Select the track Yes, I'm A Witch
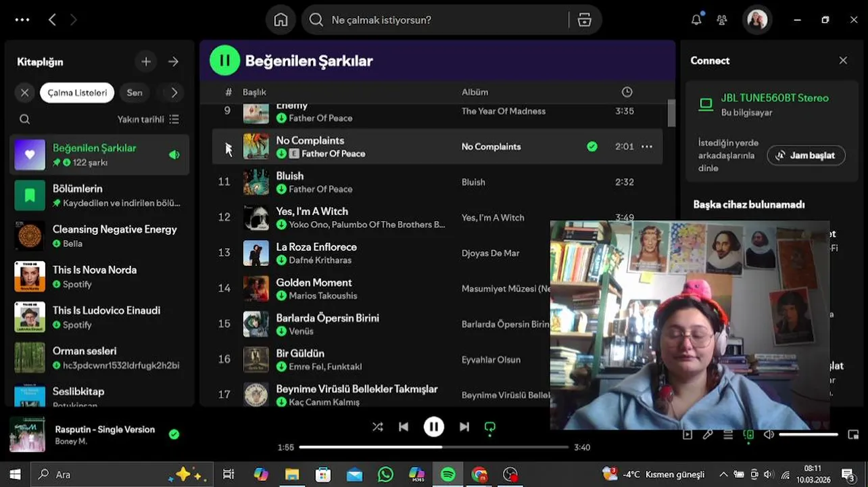The height and width of the screenshot is (487, 868). (312, 212)
